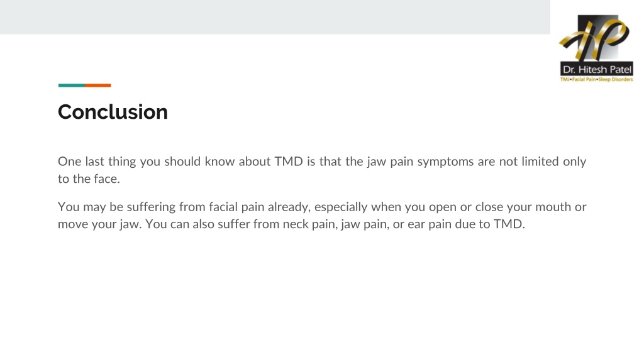Pick the teal segment of the accent bar
644x362 pixels.
72,85
